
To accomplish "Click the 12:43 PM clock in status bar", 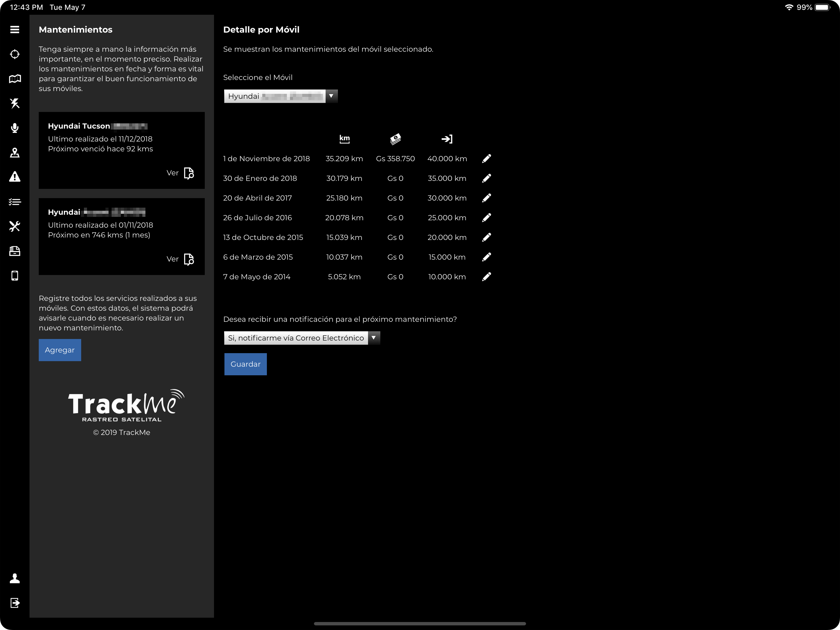I will click(26, 7).
